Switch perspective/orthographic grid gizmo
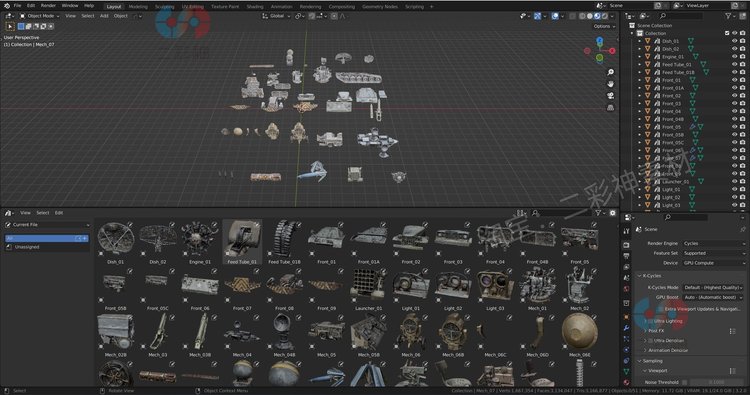 [x=610, y=108]
